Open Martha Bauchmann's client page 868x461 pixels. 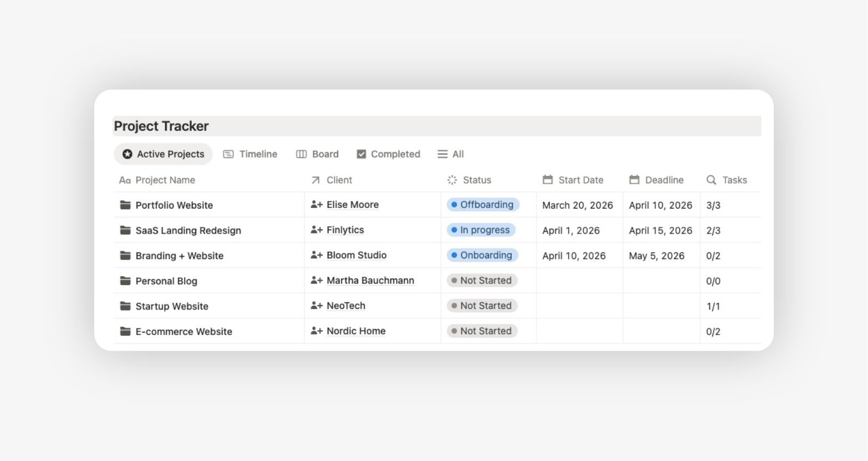(x=370, y=280)
